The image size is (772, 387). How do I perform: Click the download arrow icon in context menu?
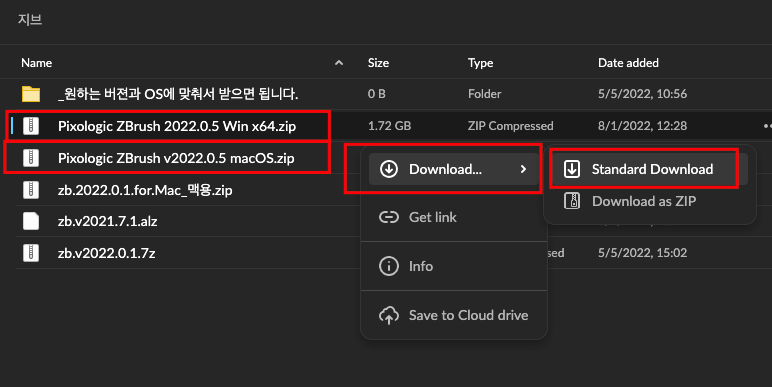[389, 169]
